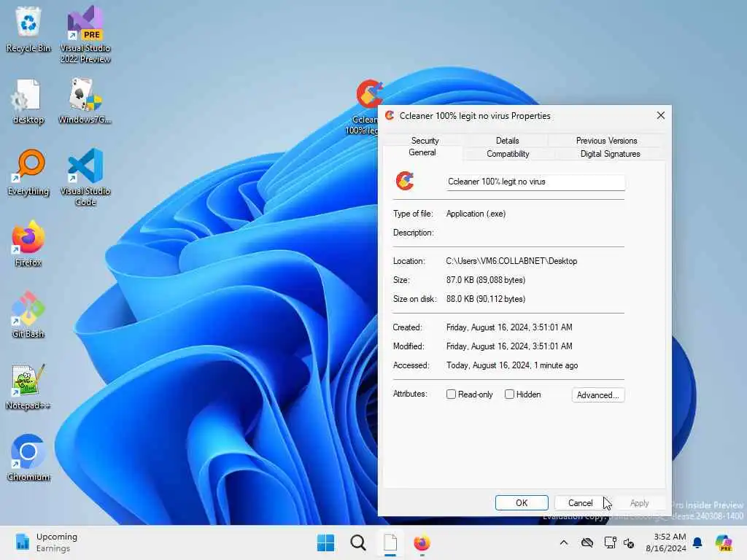
Task: Select the desktop file icon
Action: pyautogui.click(x=28, y=101)
